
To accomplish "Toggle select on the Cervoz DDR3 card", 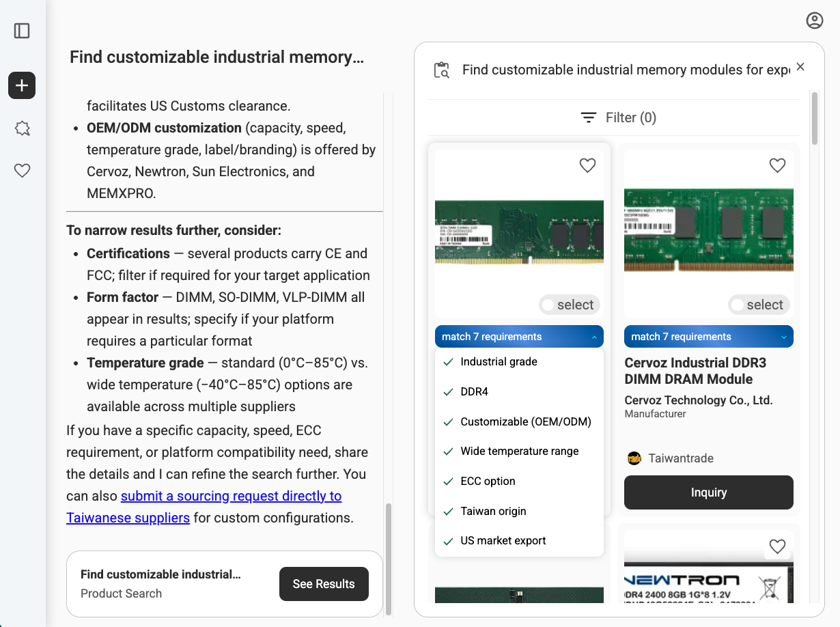I will [758, 305].
